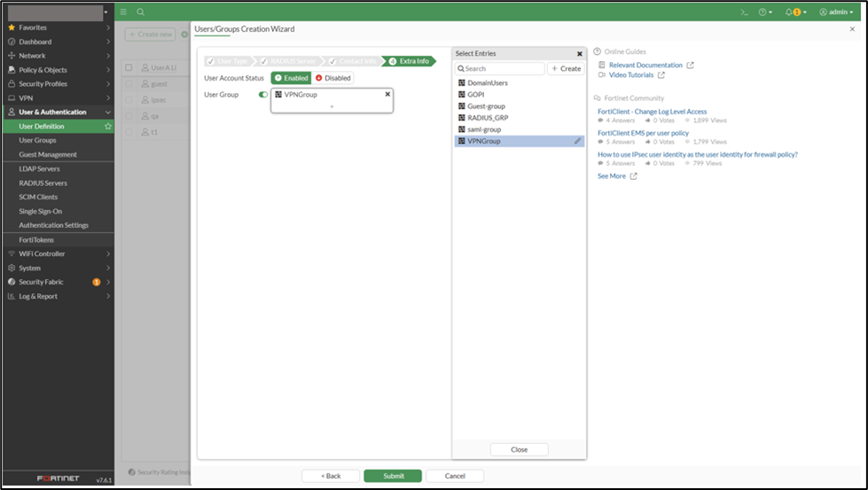Set User Account Status to Disabled

pos(332,78)
